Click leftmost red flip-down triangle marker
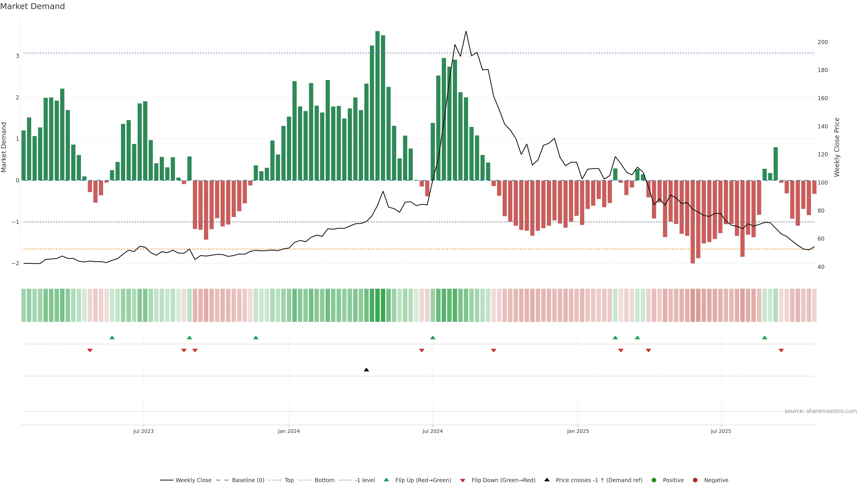Viewport: 868px width, 488px height. coord(90,351)
